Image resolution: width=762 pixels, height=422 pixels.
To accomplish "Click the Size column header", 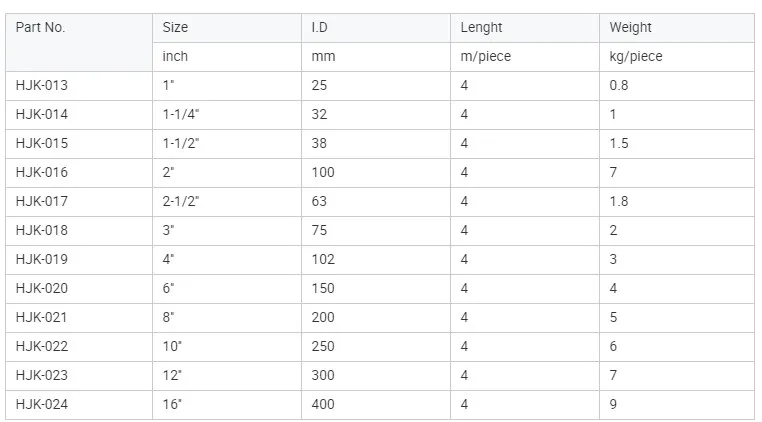I will click(x=175, y=28).
